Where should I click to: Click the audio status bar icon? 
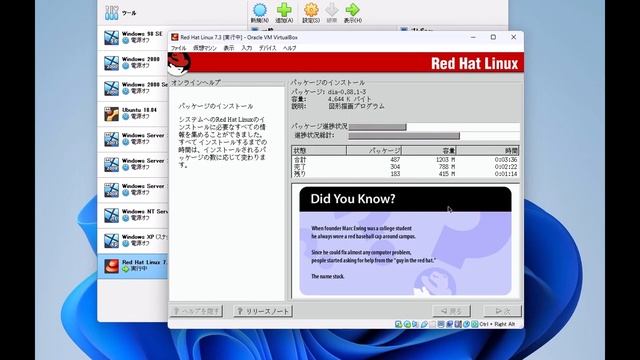tap(415, 324)
